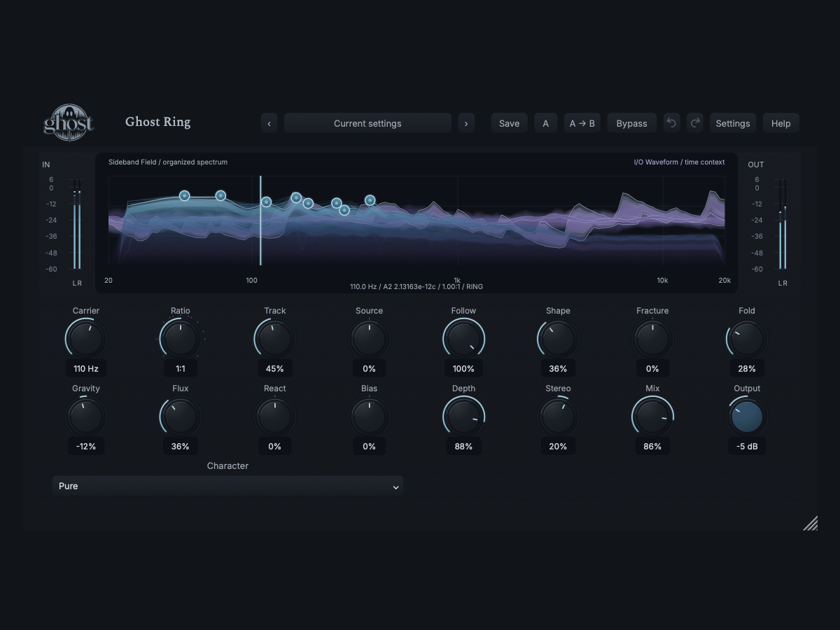The height and width of the screenshot is (630, 840).
Task: Click the Gravity knob
Action: [86, 417]
